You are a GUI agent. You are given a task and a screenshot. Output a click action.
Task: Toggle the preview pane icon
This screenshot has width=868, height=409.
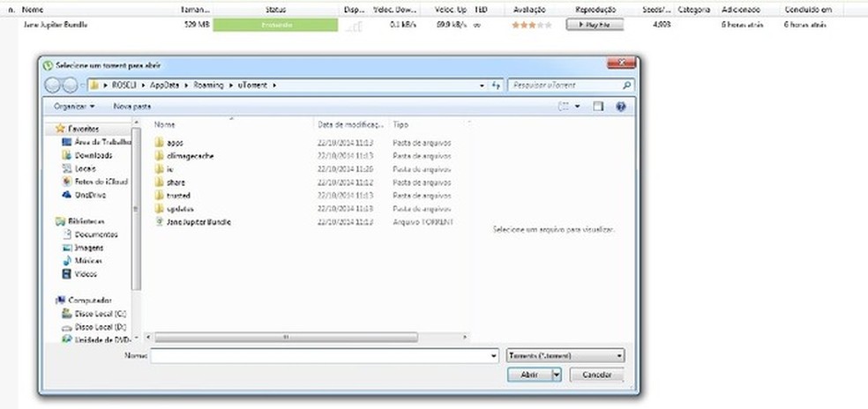598,107
